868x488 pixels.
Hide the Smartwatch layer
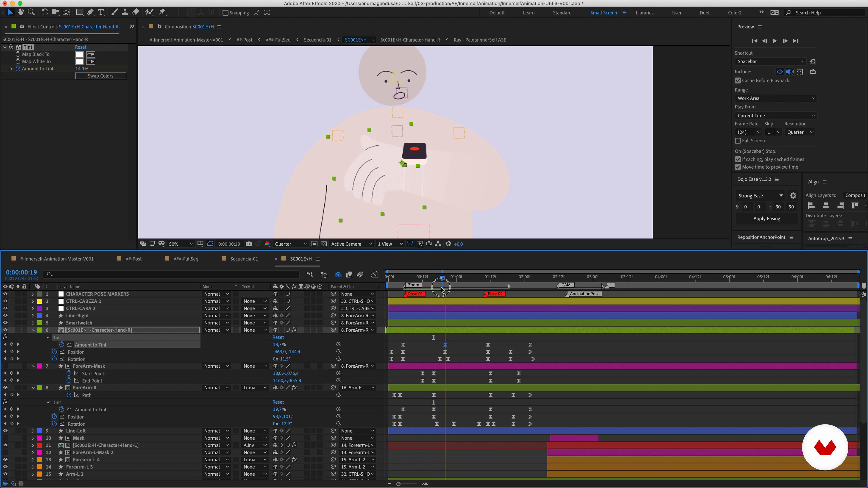coord(5,323)
